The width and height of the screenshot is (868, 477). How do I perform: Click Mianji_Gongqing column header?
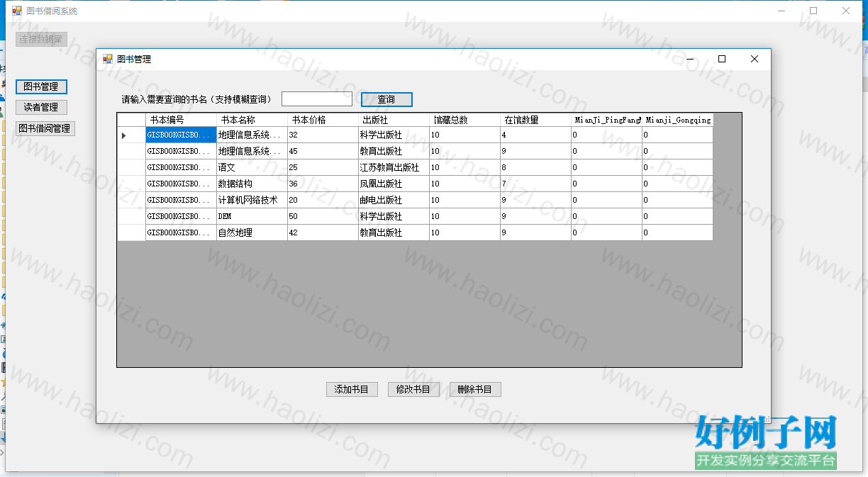677,120
